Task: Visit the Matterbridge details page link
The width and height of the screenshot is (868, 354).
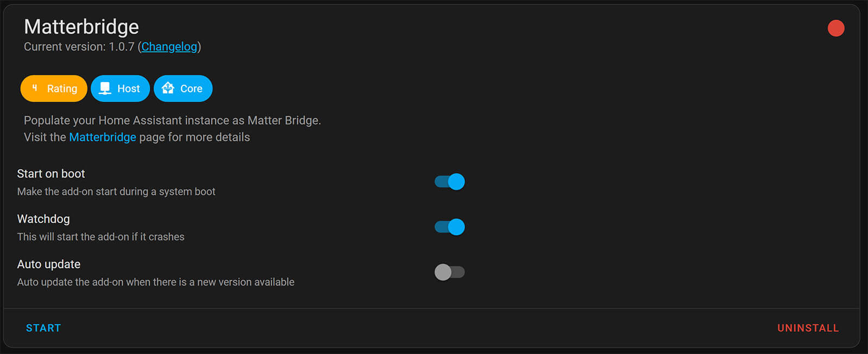Action: (103, 137)
